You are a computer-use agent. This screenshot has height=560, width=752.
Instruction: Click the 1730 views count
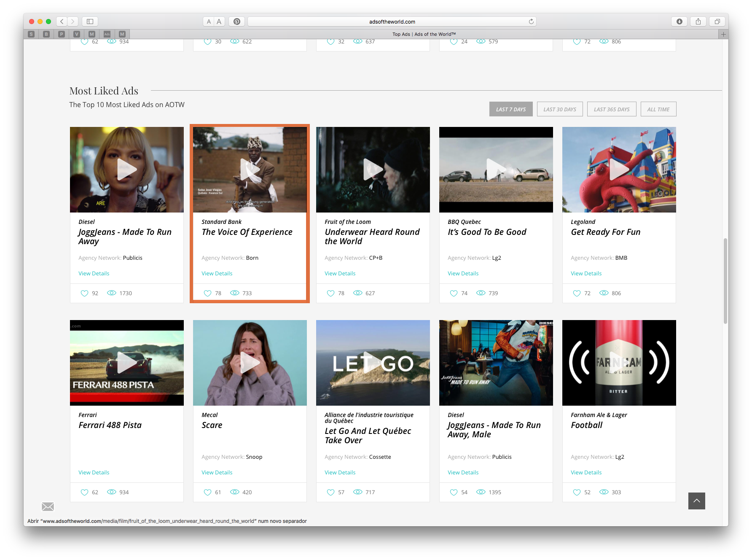coord(126,293)
